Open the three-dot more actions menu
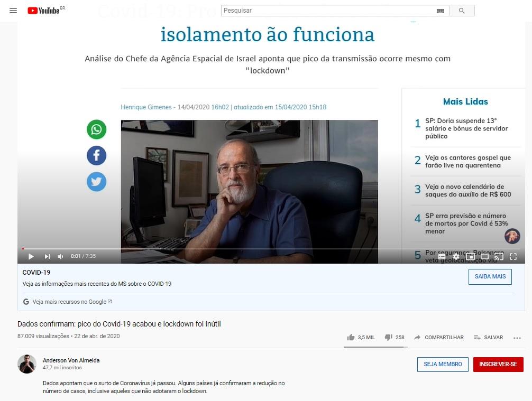 [x=517, y=338]
